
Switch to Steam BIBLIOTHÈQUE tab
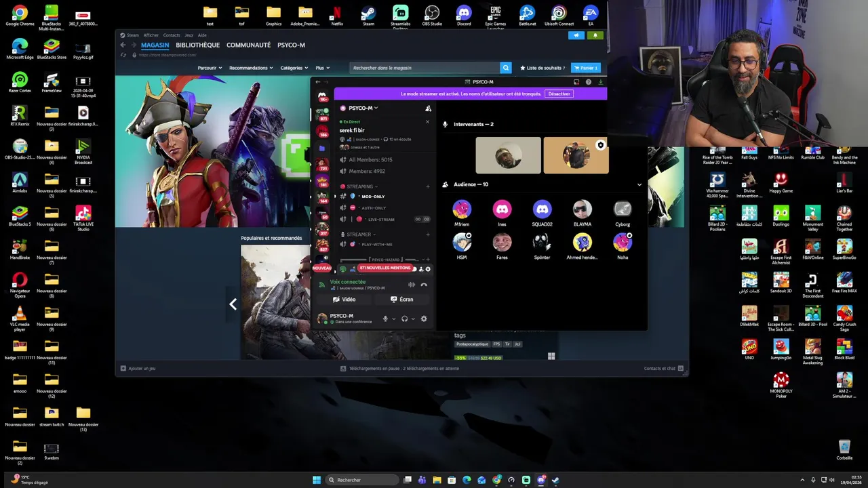(x=198, y=45)
